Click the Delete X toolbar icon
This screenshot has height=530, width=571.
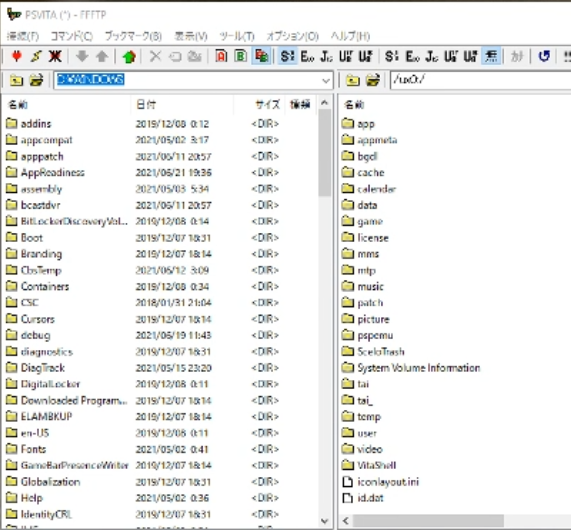coord(155,56)
